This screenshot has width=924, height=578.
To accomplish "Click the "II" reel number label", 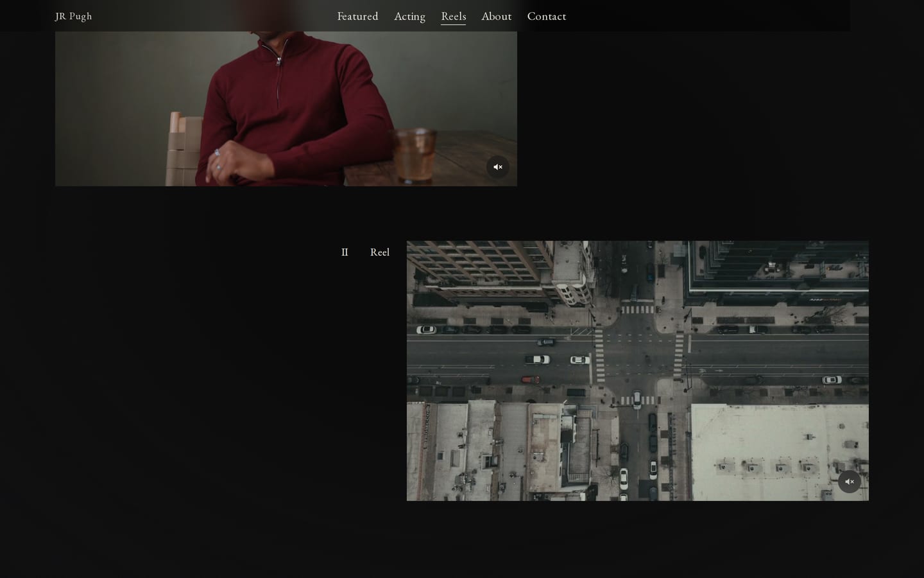I will [345, 252].
